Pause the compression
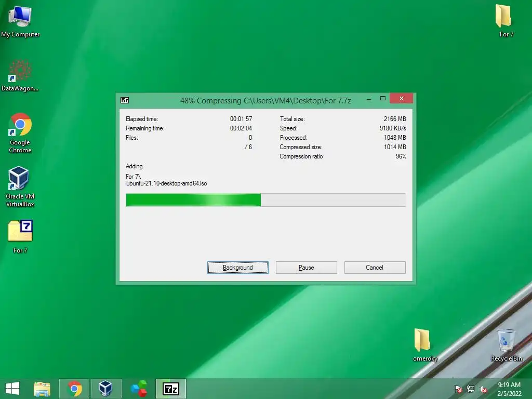 click(x=306, y=268)
